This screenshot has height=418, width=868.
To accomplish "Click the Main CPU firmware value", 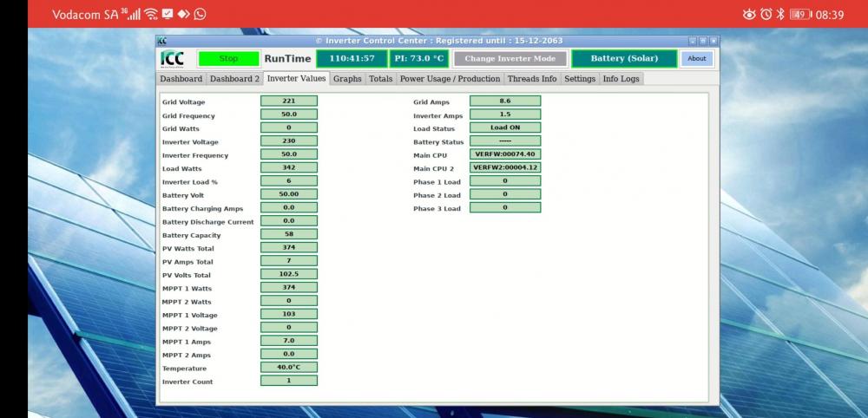I will pos(505,154).
